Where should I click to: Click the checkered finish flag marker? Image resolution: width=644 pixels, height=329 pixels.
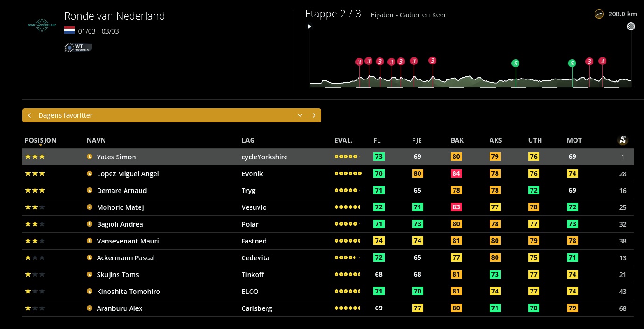point(631,27)
